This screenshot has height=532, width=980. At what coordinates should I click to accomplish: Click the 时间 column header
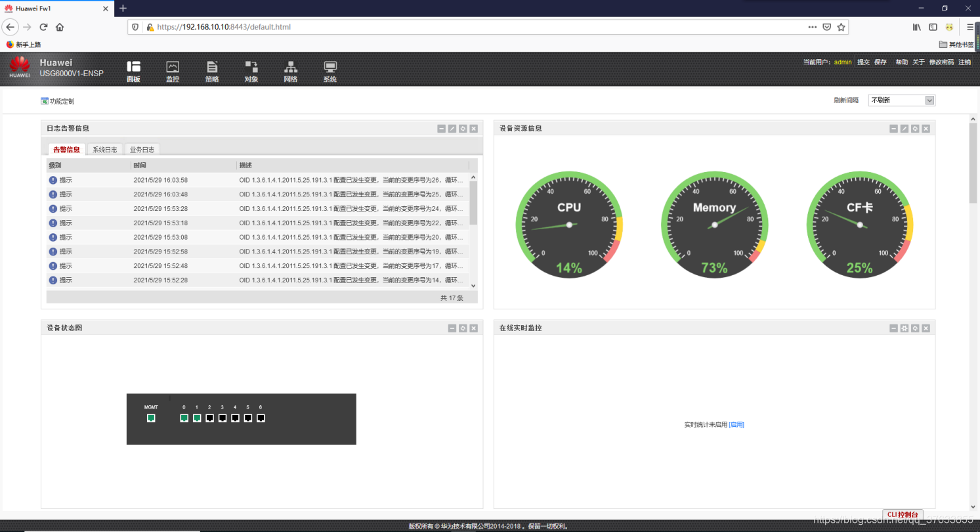pyautogui.click(x=184, y=166)
